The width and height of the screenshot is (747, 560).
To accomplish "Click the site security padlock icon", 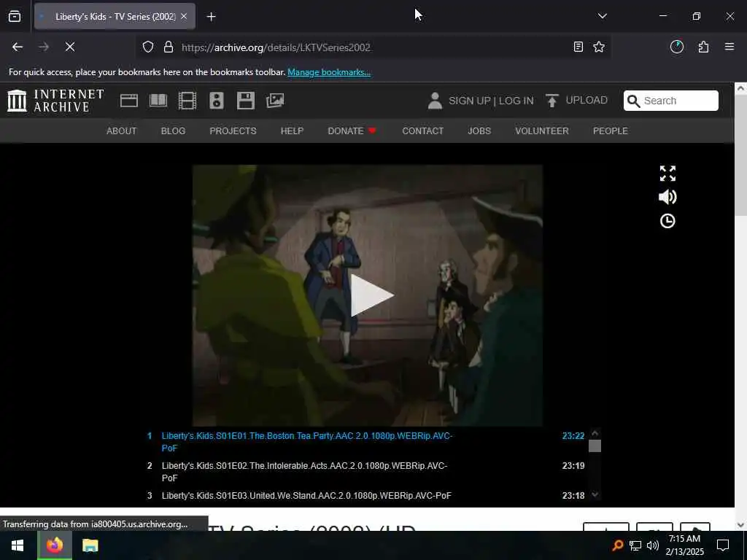I will tap(169, 47).
